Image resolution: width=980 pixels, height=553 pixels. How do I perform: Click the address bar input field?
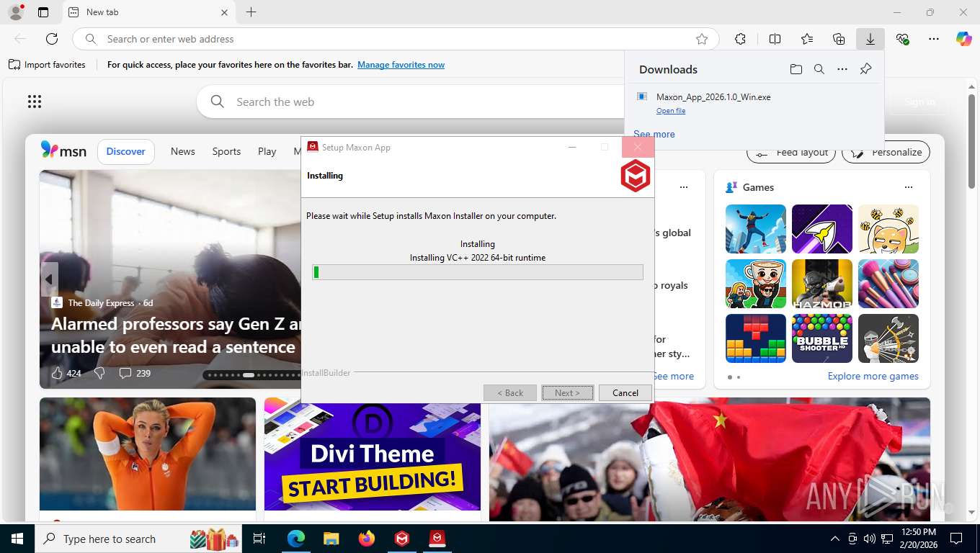[396, 39]
